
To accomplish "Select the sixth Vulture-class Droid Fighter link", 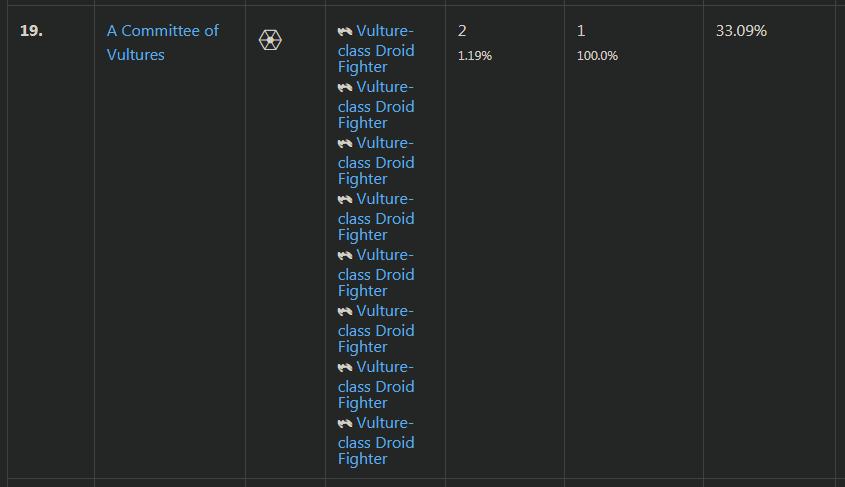I will 376,330.
